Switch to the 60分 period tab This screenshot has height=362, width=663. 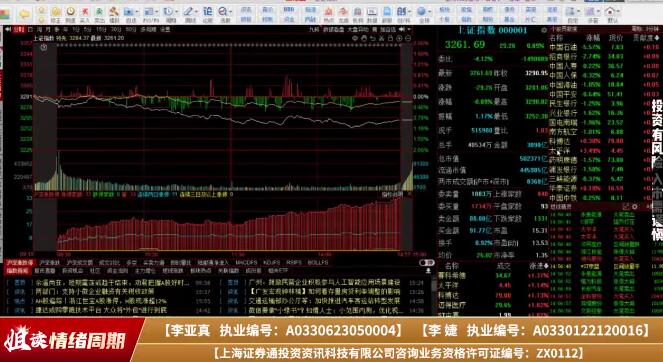coord(131,30)
